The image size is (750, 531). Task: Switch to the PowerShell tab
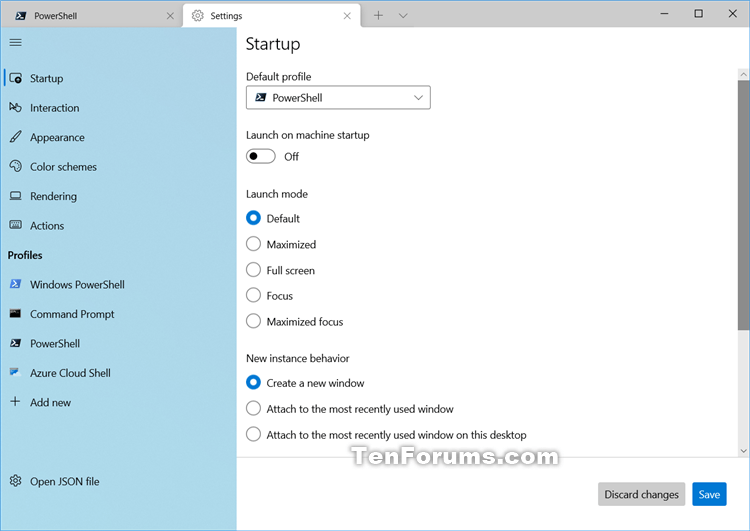click(92, 16)
